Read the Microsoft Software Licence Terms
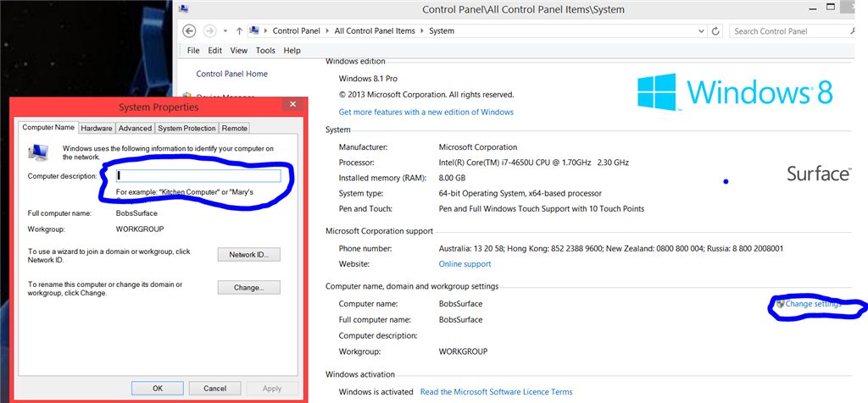This screenshot has height=403, width=868. click(496, 391)
